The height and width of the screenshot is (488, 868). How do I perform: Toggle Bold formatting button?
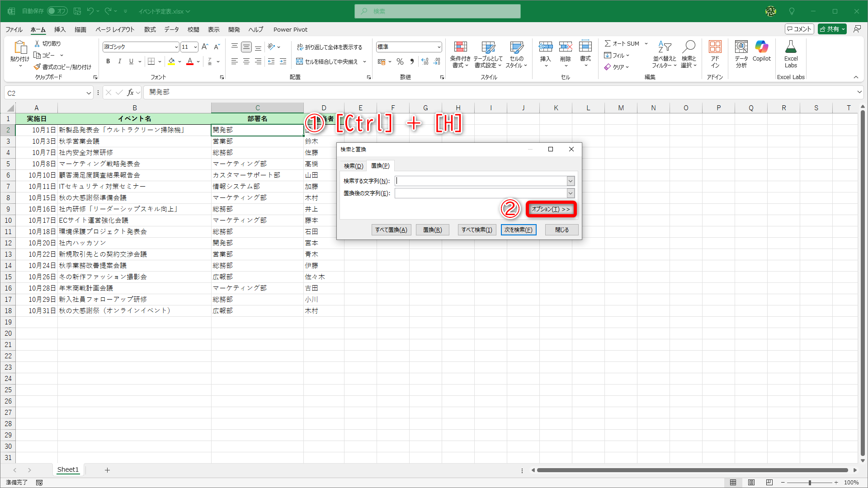point(108,61)
